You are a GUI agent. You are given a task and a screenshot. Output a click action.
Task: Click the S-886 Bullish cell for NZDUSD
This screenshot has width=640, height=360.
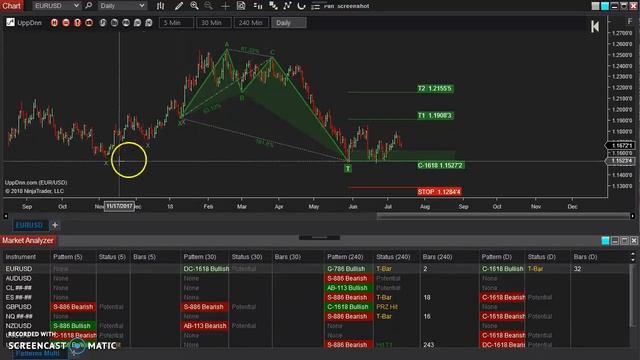[x=73, y=326]
